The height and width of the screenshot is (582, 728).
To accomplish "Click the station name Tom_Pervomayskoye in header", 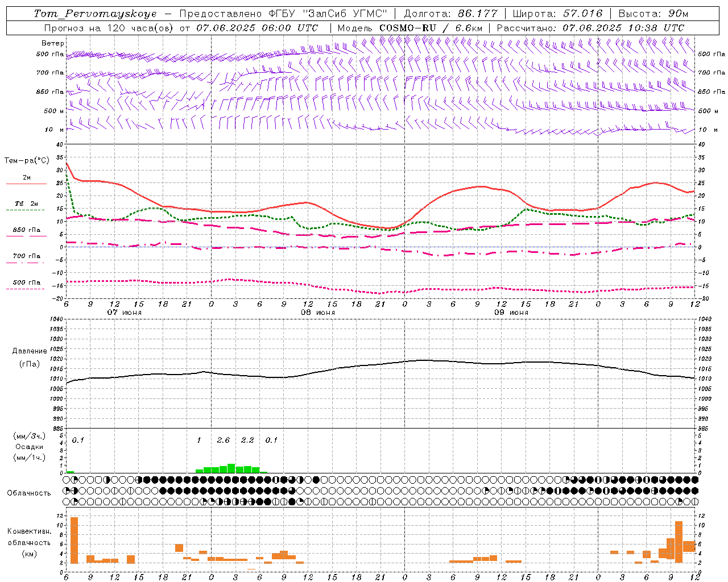I will point(96,14).
